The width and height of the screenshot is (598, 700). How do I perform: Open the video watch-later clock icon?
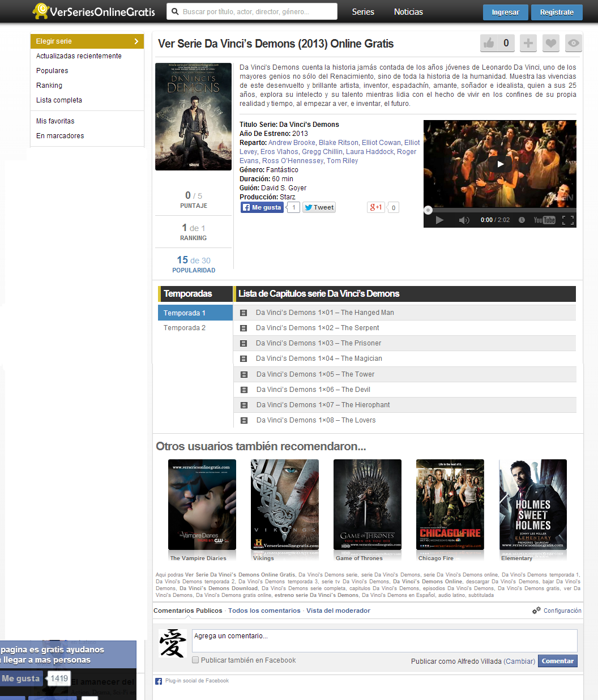[522, 220]
